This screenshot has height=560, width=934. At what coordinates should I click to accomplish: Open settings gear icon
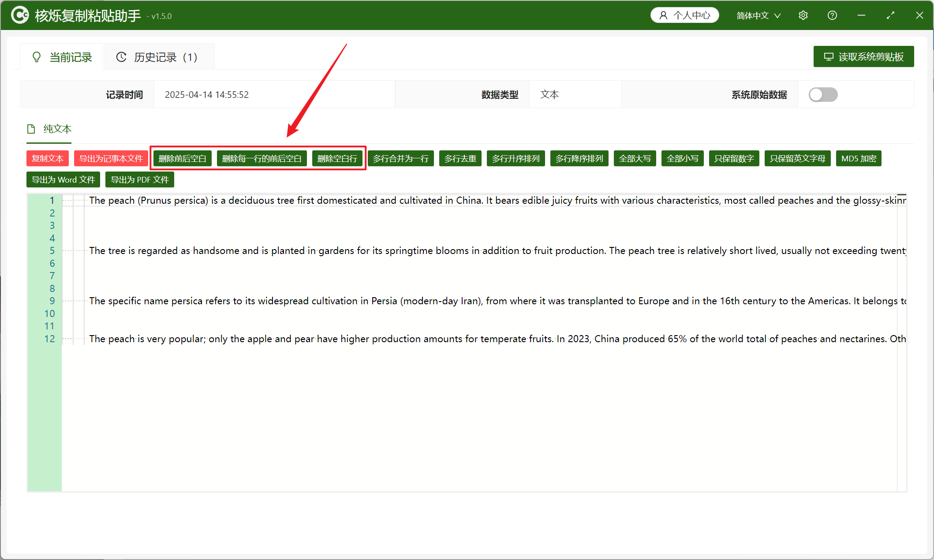click(803, 15)
